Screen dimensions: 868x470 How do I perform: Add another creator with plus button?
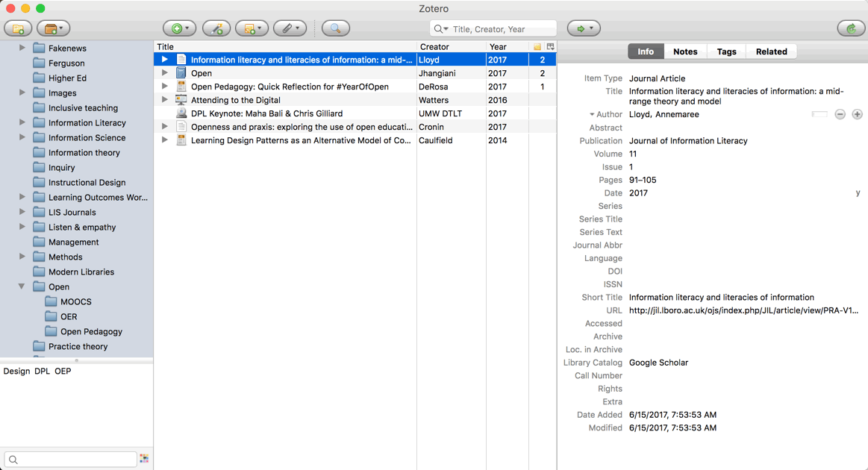[857, 114]
